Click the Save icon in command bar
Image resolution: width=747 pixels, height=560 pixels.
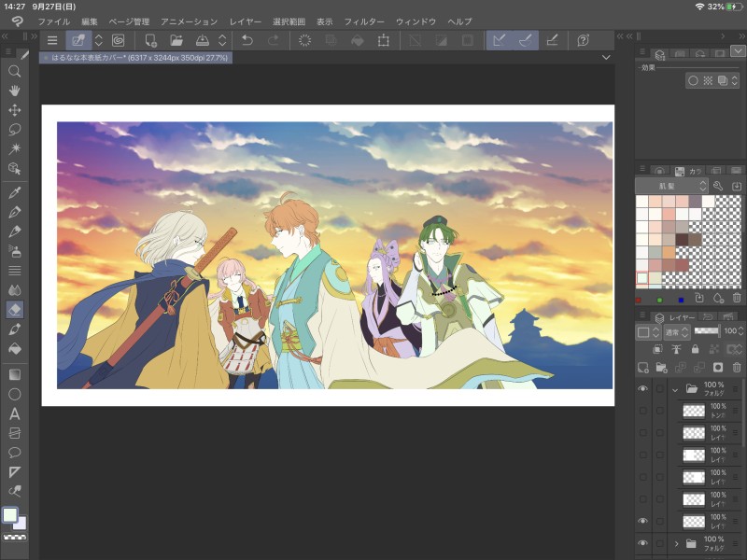202,40
